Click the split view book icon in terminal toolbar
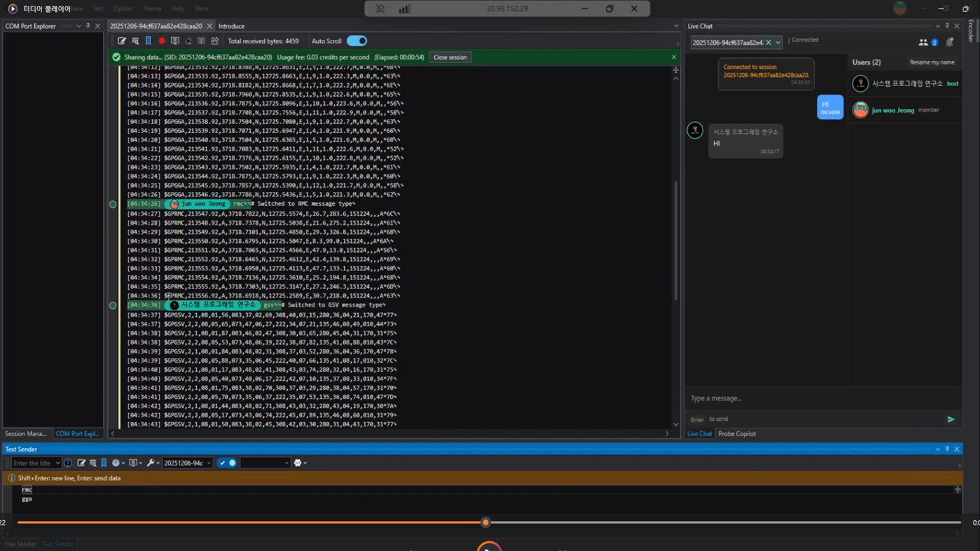 [202, 41]
